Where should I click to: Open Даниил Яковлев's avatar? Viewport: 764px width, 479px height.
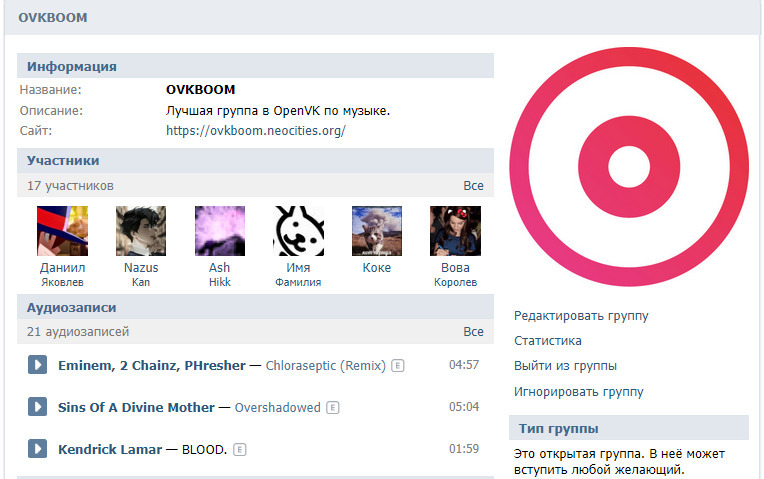[x=62, y=231]
